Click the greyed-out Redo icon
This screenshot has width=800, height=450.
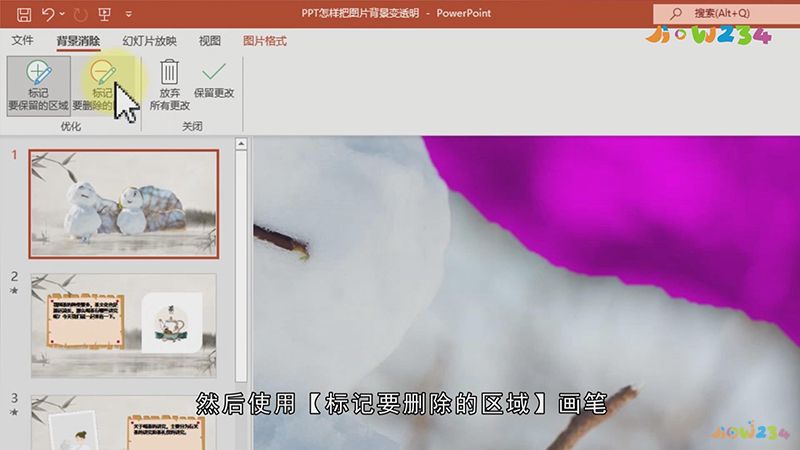80,14
